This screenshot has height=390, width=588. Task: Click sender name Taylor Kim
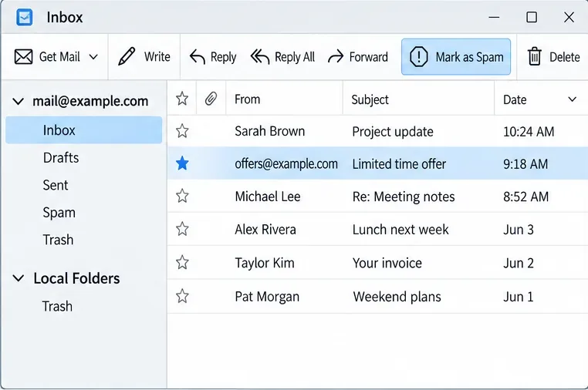coord(265,263)
